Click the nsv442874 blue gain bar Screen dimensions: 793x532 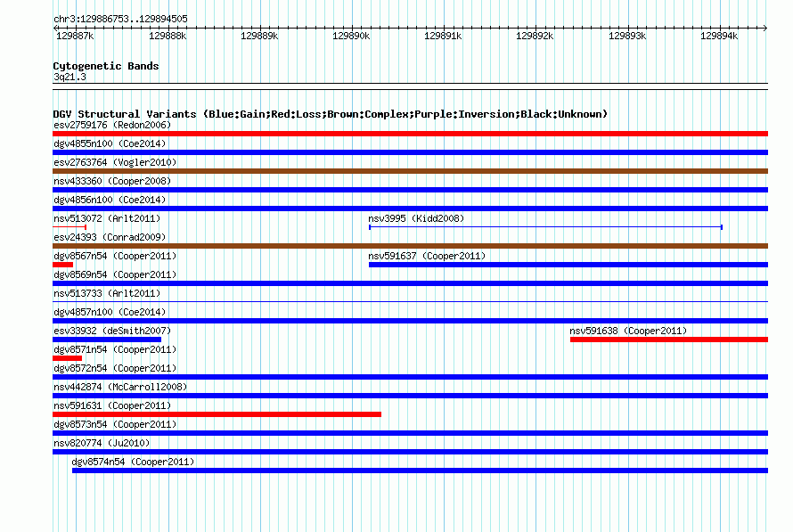410,396
